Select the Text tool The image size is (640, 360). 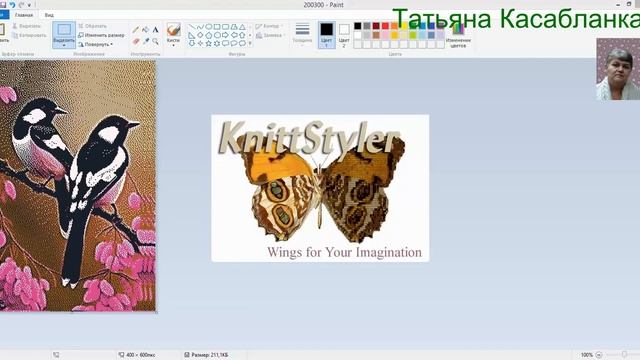(156, 30)
